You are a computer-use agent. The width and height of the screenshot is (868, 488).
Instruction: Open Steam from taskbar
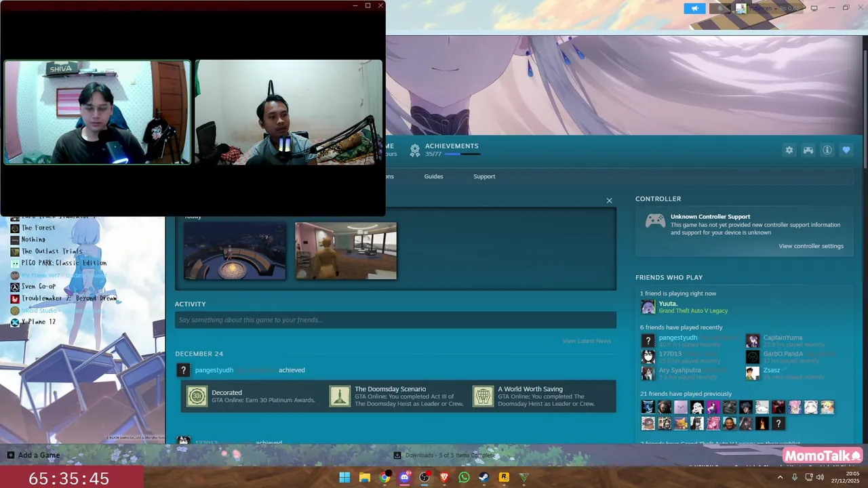click(484, 478)
